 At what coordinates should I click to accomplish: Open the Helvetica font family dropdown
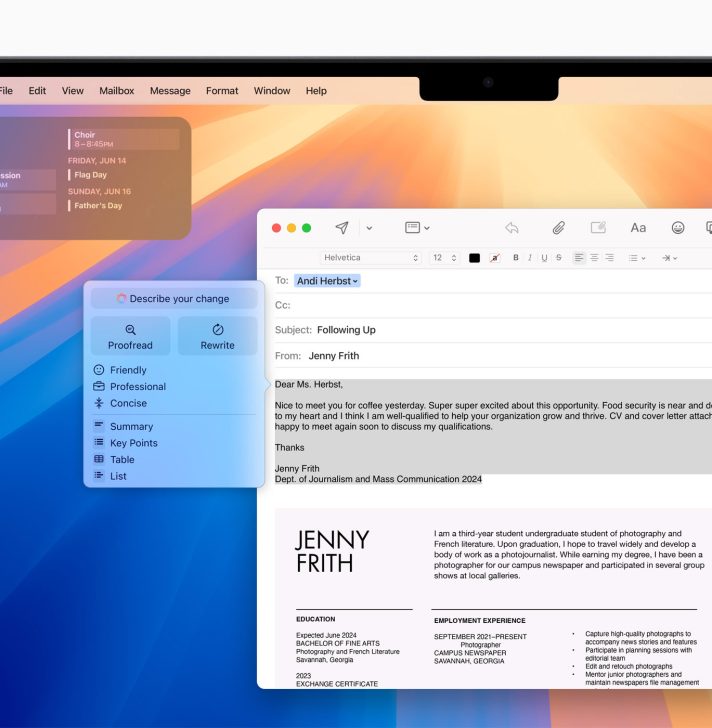point(370,258)
